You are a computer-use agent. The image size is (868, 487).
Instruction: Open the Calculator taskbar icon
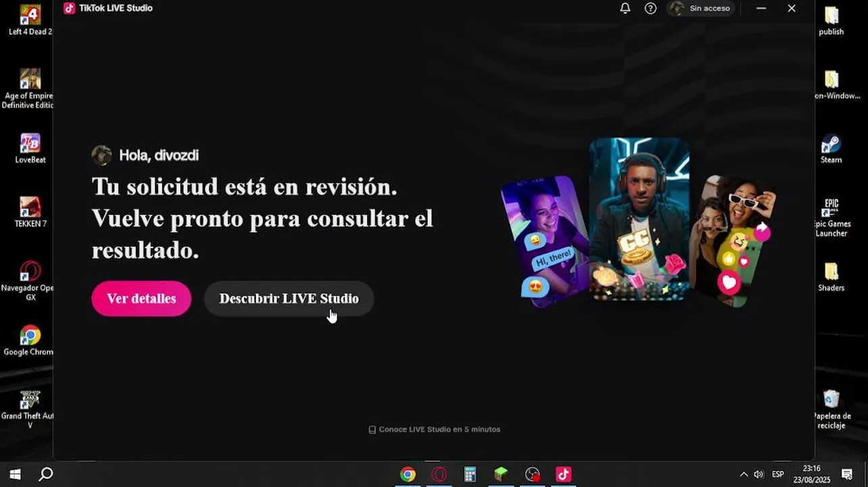click(x=470, y=475)
